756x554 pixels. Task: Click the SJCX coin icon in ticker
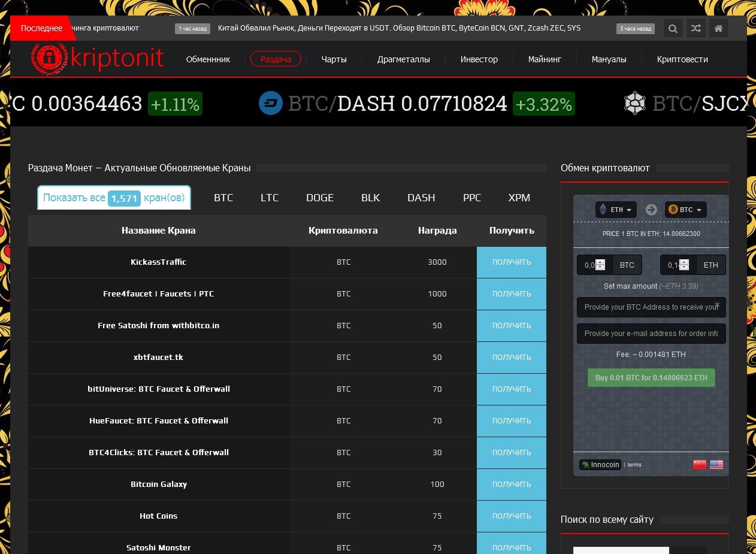coord(634,103)
